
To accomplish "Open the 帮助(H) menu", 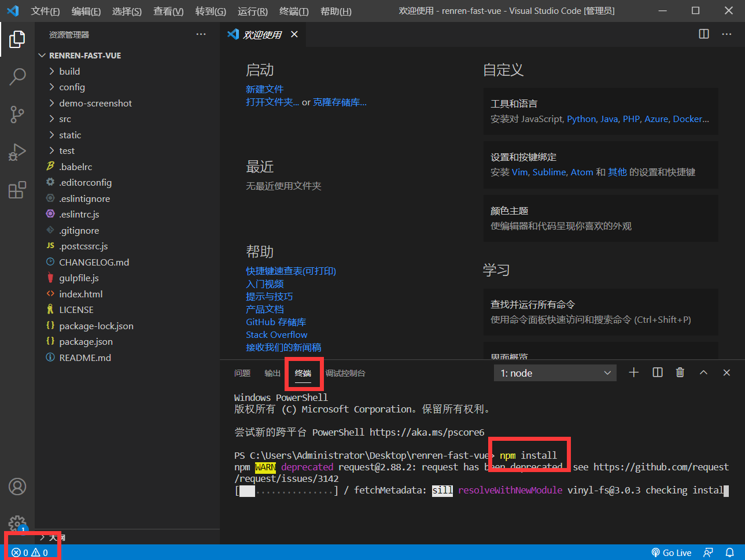I will coord(335,11).
